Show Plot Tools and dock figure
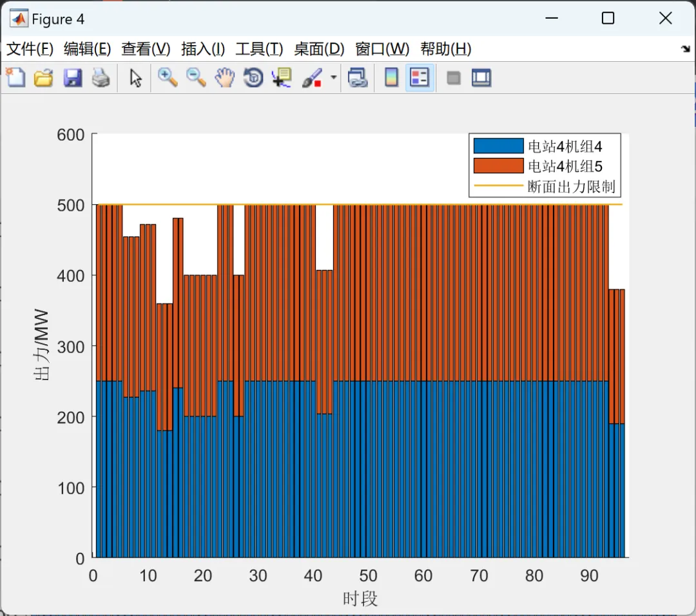This screenshot has height=616, width=696. [481, 78]
